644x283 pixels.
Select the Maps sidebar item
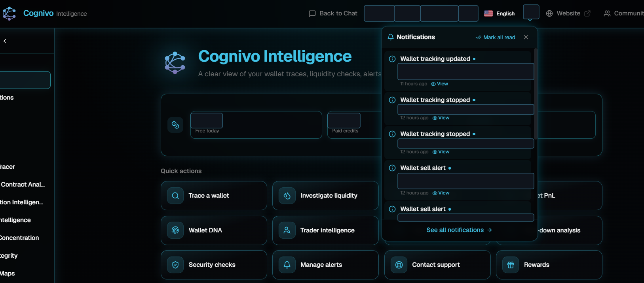point(8,274)
